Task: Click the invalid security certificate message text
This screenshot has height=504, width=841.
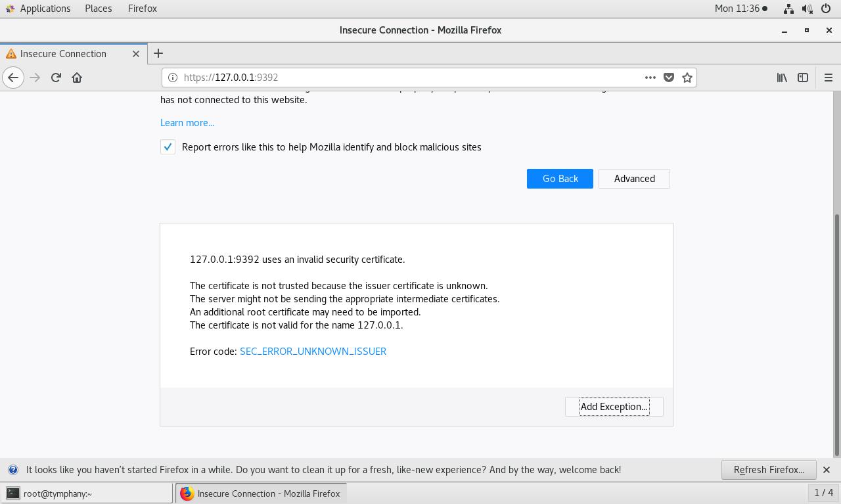Action: [297, 260]
